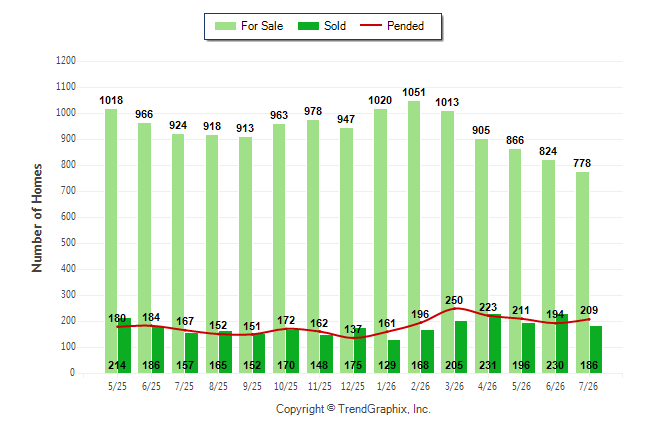The image size is (646, 434).
Task: Click the 1200 y-axis tick label
Action: (66, 61)
